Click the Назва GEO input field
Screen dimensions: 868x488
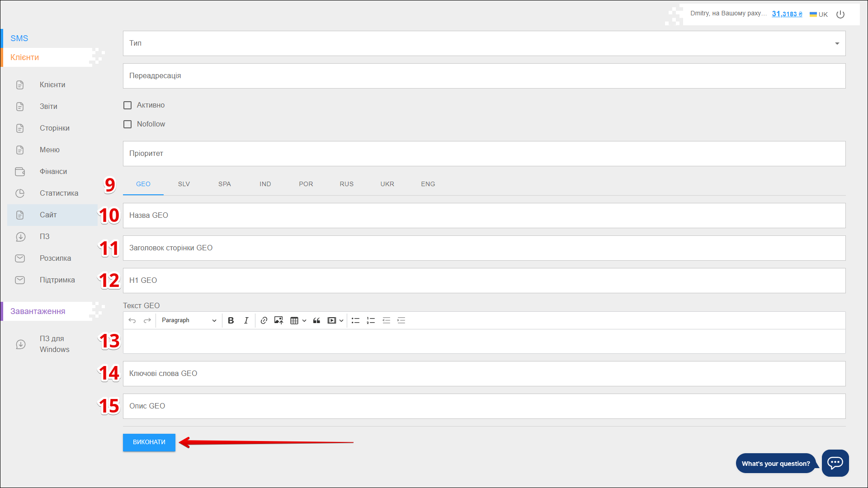(x=484, y=216)
